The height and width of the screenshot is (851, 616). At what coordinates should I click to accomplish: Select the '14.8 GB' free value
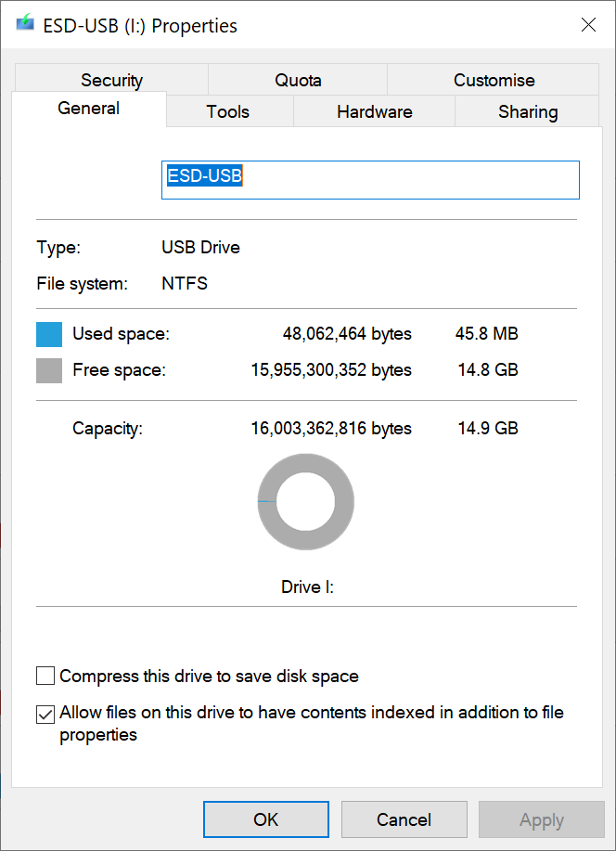488,369
